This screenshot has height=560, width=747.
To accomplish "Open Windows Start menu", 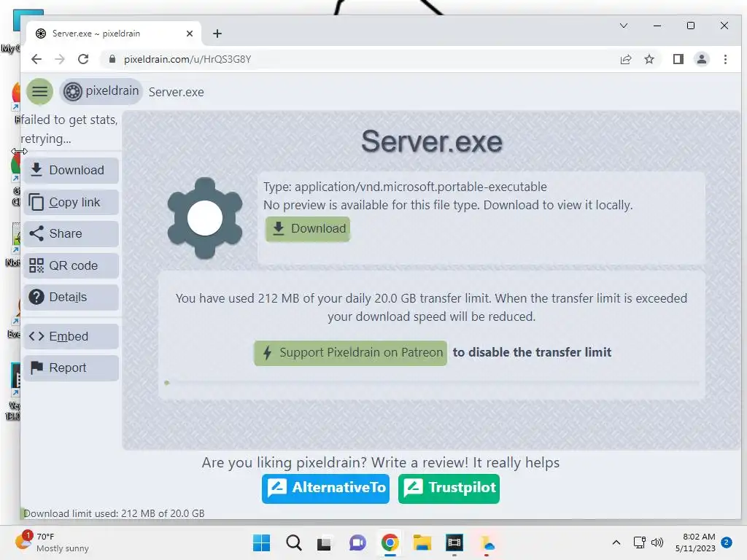I will (x=261, y=542).
